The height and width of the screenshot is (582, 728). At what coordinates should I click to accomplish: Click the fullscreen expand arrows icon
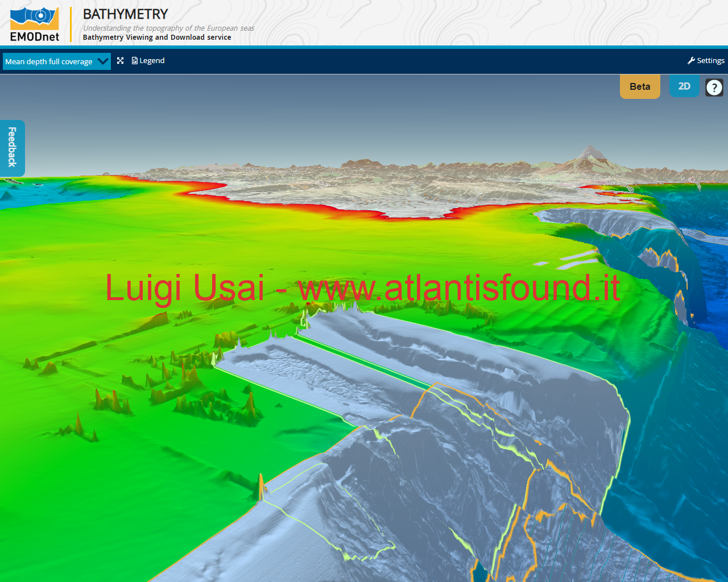click(120, 61)
